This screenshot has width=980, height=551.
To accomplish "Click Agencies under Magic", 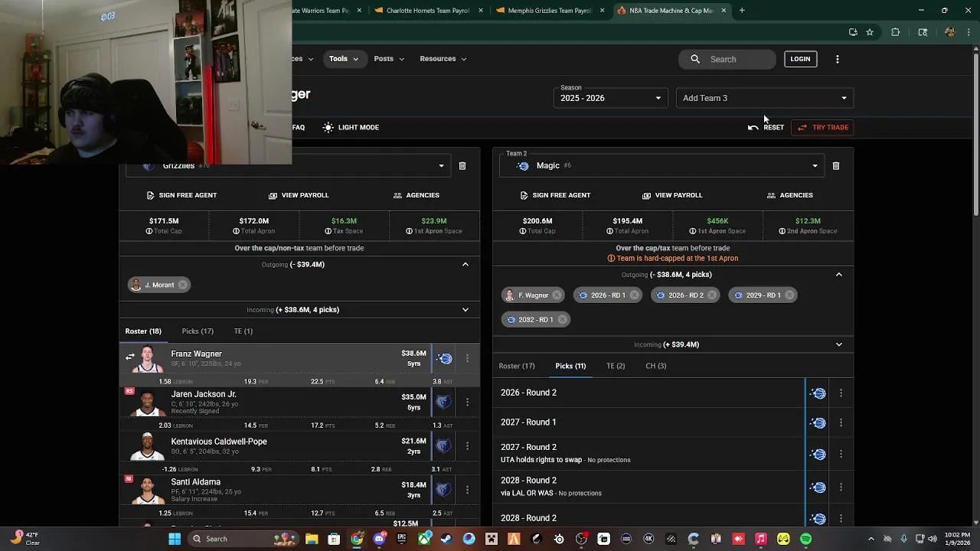I will 789,195.
